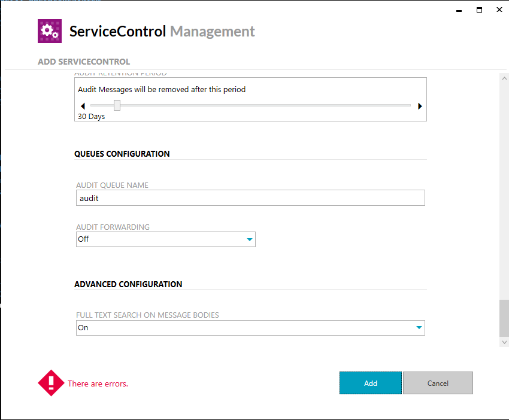Image resolution: width=509 pixels, height=420 pixels.
Task: Click the left arrow on the retention slider
Action: point(83,105)
